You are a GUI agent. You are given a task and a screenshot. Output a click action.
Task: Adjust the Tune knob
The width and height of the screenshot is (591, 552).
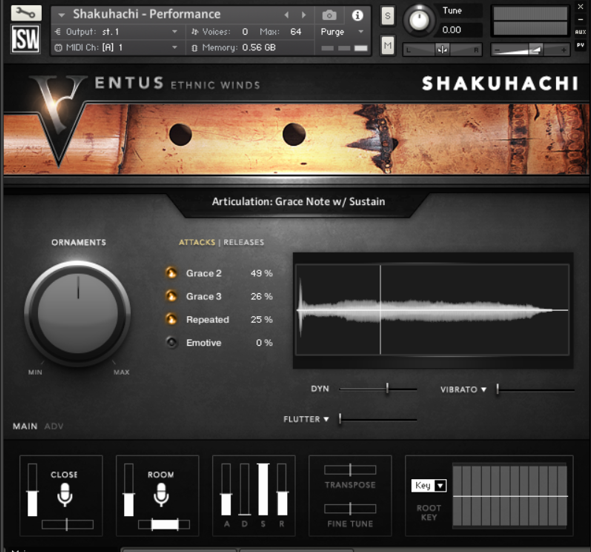click(419, 20)
